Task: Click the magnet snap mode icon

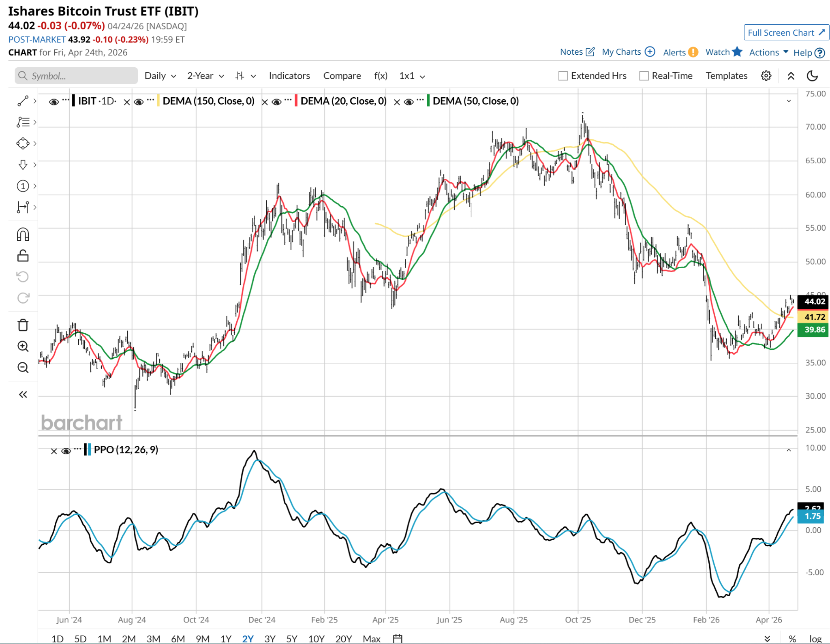Action: 23,235
